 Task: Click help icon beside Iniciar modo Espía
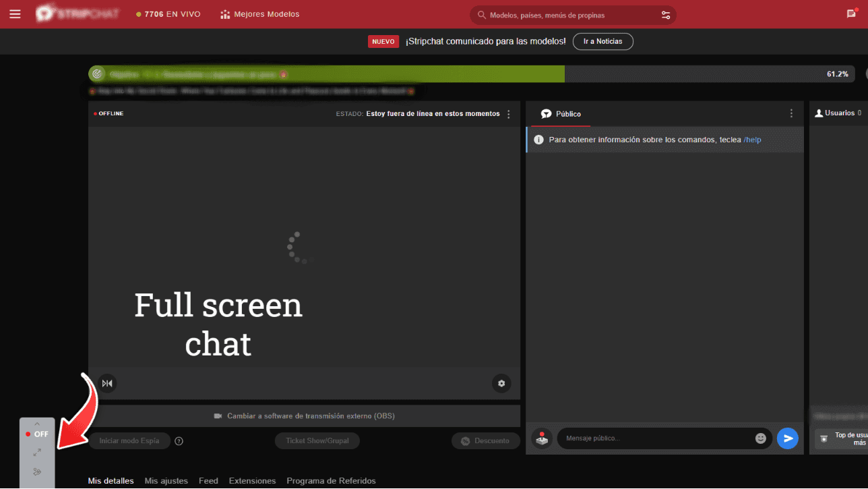click(179, 441)
